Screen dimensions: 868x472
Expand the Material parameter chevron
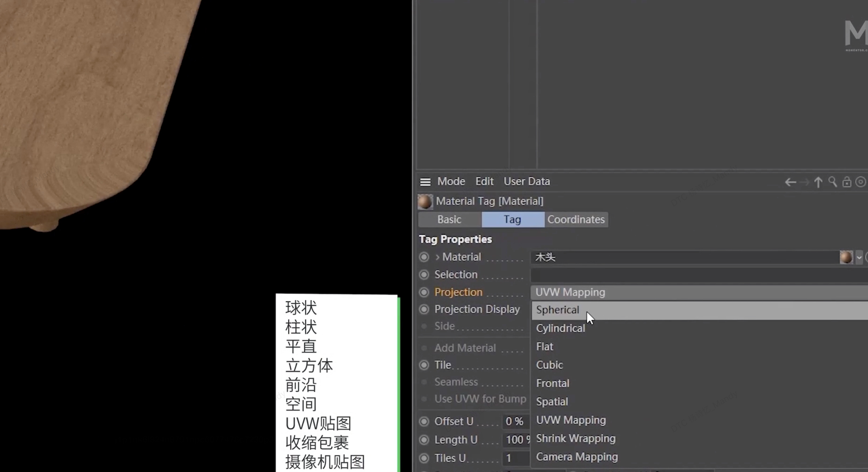[437, 257]
